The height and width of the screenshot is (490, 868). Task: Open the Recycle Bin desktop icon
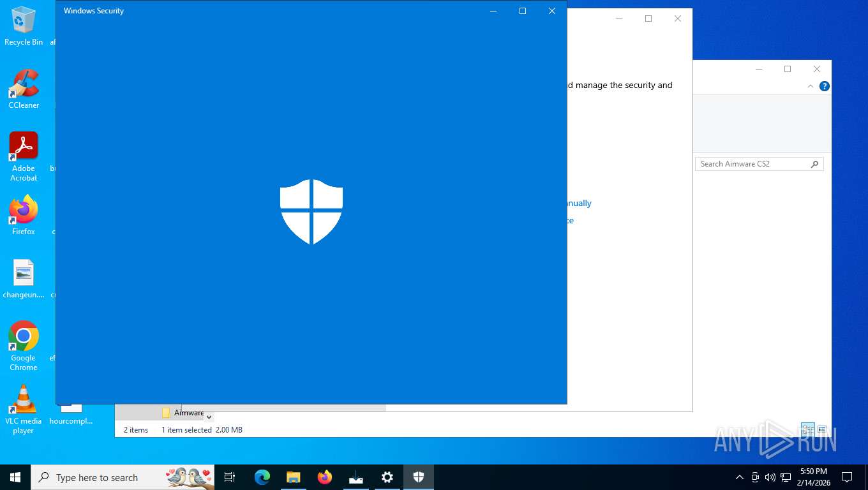(24, 26)
